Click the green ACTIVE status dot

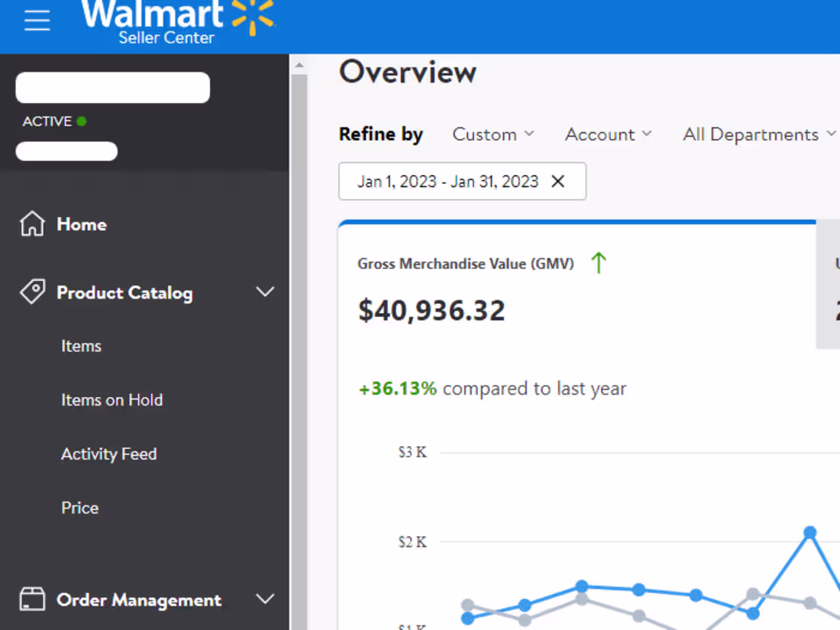pos(82,121)
